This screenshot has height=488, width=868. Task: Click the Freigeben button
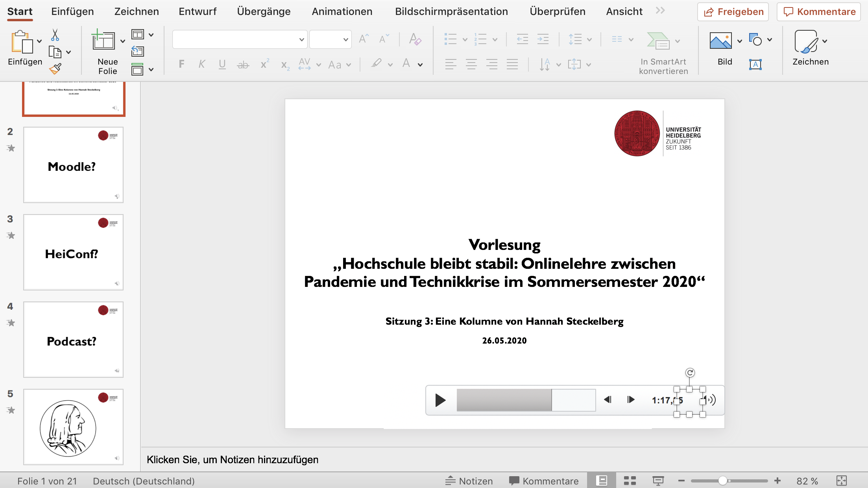pos(733,11)
